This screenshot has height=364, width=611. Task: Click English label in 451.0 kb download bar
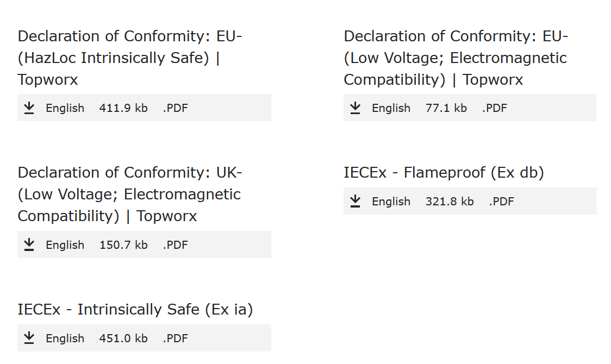65,338
